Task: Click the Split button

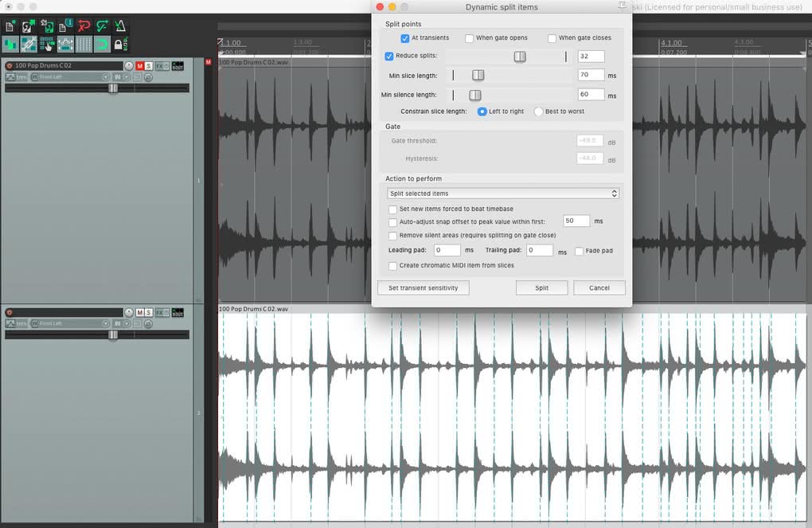Action: 541,287
